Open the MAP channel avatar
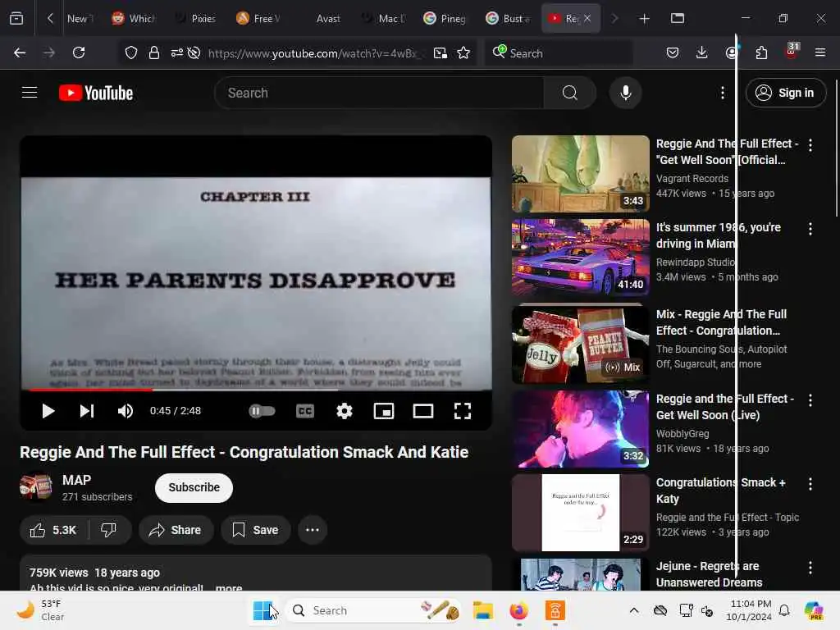 [36, 487]
